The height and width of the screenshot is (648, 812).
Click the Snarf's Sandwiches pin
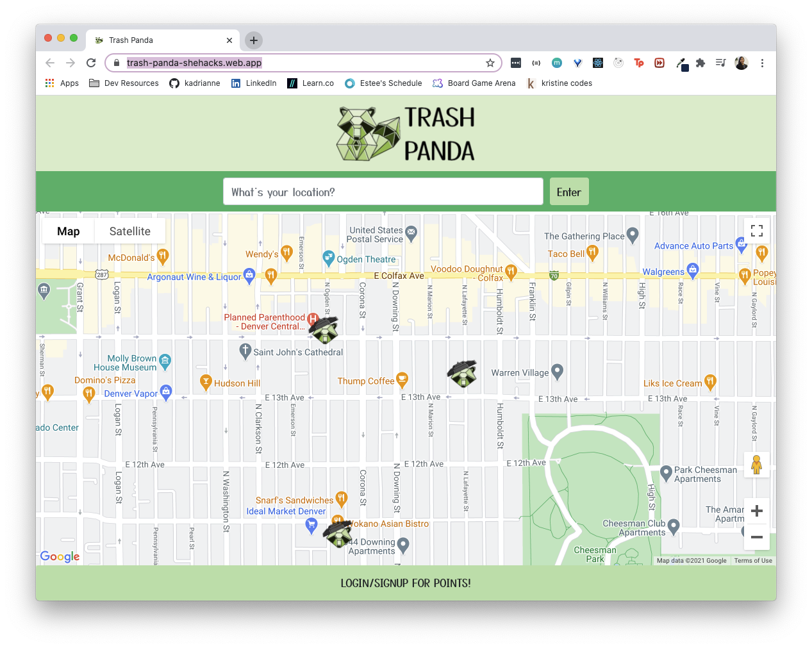(x=342, y=499)
